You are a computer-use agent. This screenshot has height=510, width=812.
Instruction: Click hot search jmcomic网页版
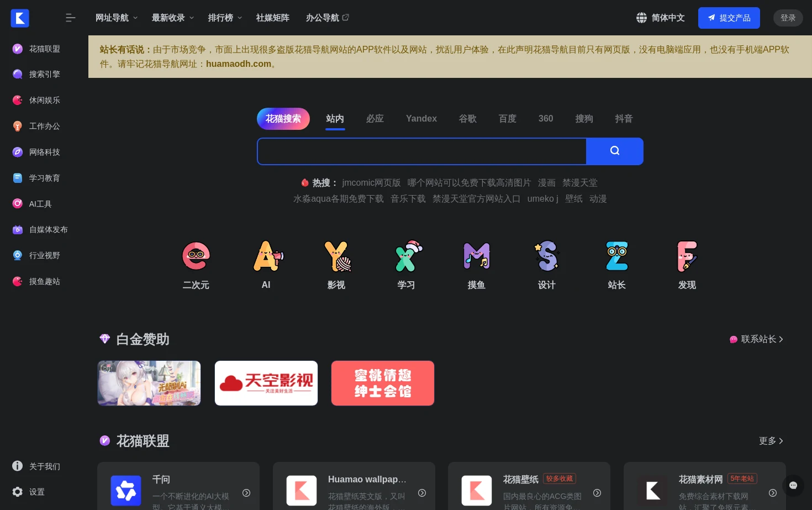point(371,183)
